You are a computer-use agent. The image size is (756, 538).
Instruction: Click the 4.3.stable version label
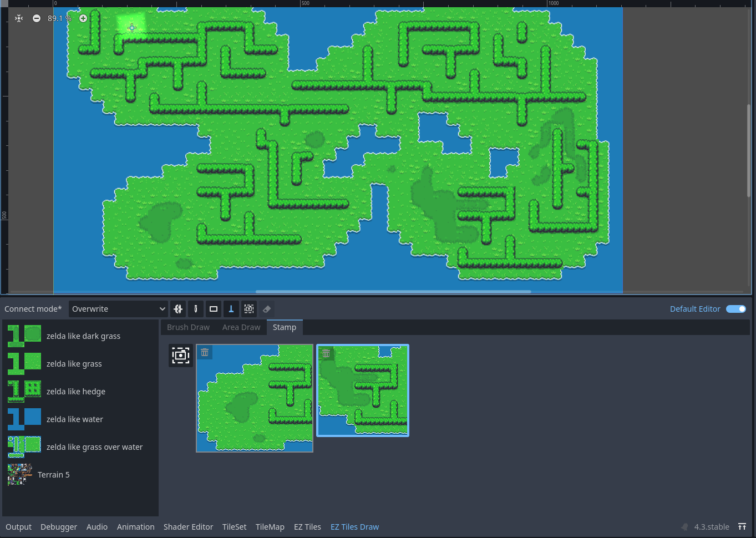[x=712, y=527]
